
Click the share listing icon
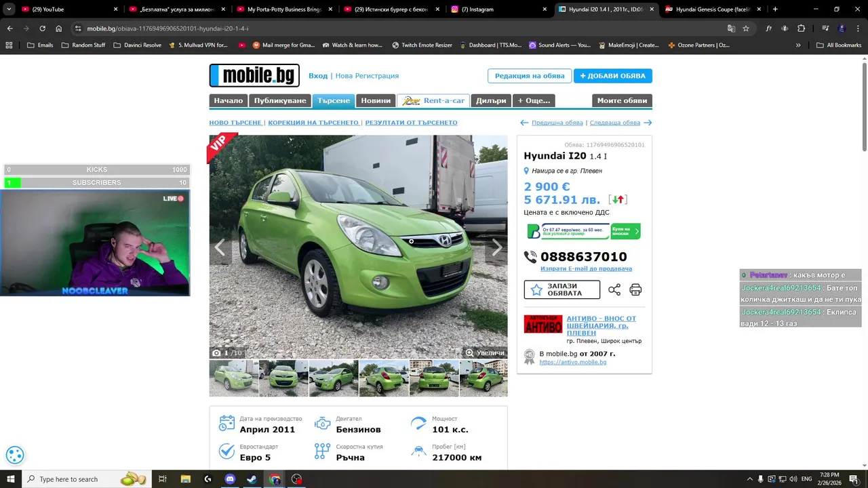(x=614, y=289)
